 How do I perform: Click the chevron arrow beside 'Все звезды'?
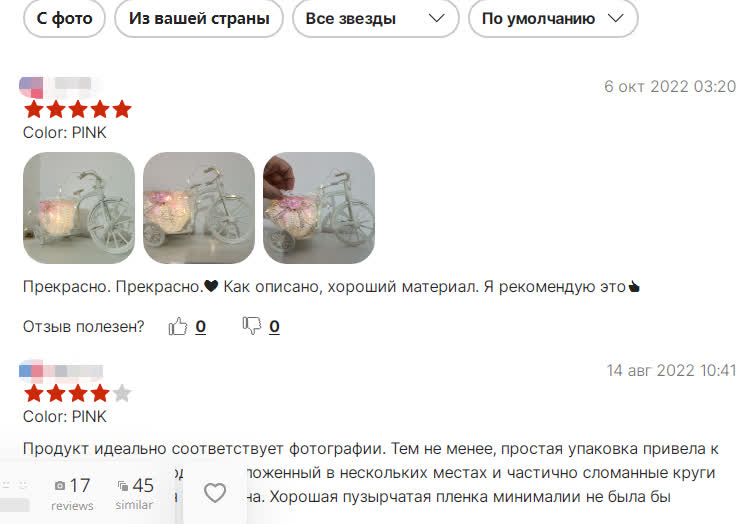[436, 18]
